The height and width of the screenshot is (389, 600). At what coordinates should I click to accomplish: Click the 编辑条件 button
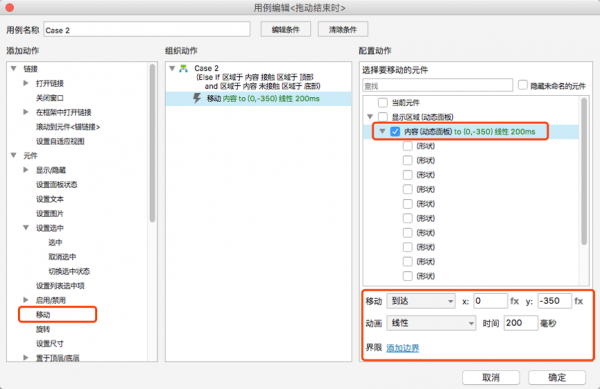285,29
